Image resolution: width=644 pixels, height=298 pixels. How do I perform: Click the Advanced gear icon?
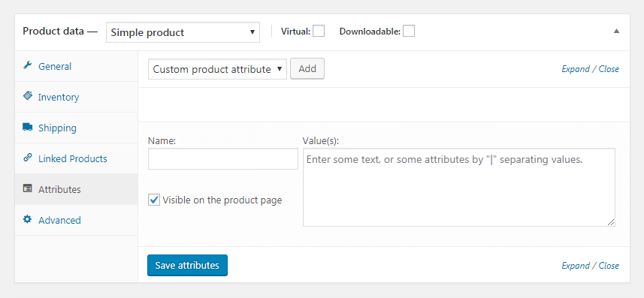28,220
